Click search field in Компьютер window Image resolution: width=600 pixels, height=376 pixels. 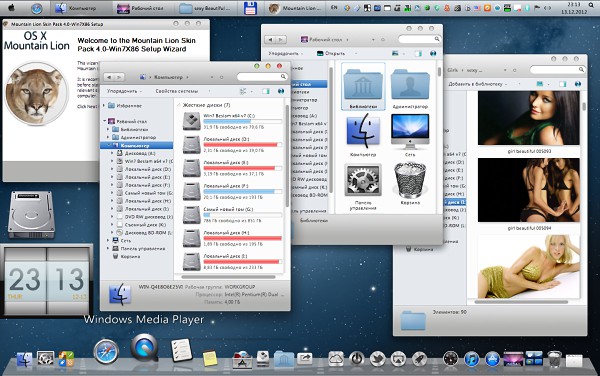pyautogui.click(x=262, y=77)
